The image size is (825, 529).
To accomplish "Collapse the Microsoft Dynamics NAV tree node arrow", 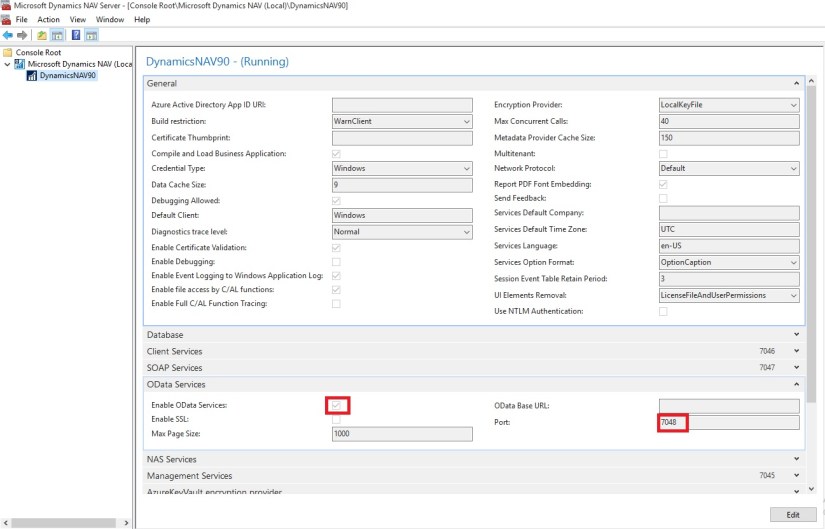I will click(7, 64).
